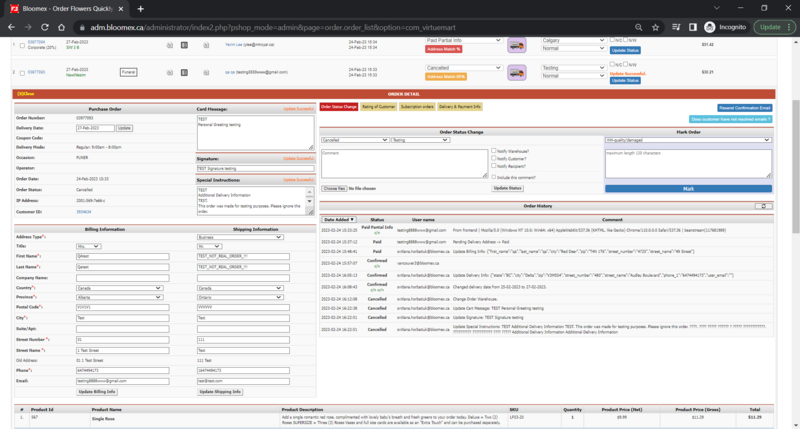
Task: Tick the N/C checkbox in the Calgary row
Action: click(612, 40)
